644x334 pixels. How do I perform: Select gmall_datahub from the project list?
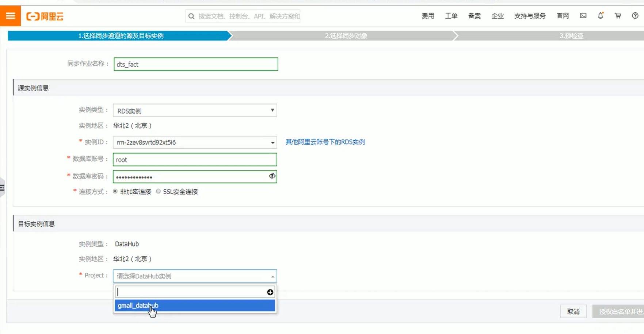click(x=137, y=306)
